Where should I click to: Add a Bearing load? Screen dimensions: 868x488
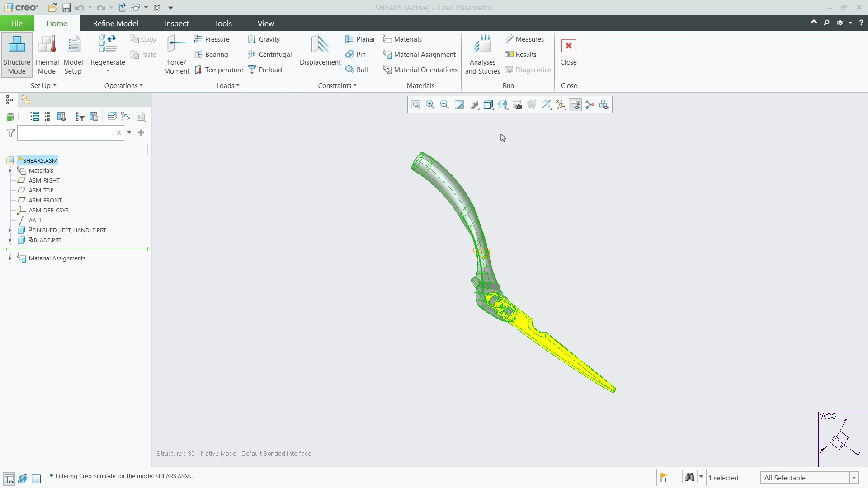(x=211, y=55)
